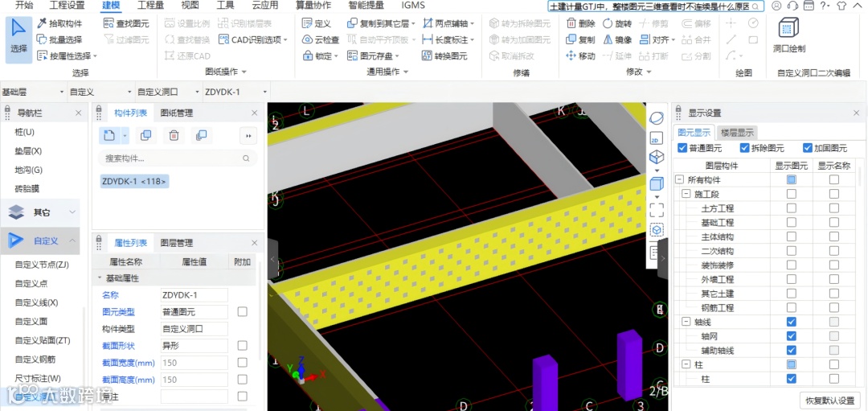868x411 pixels.
Task: Toggle 加固图元 checkbox
Action: pos(808,148)
